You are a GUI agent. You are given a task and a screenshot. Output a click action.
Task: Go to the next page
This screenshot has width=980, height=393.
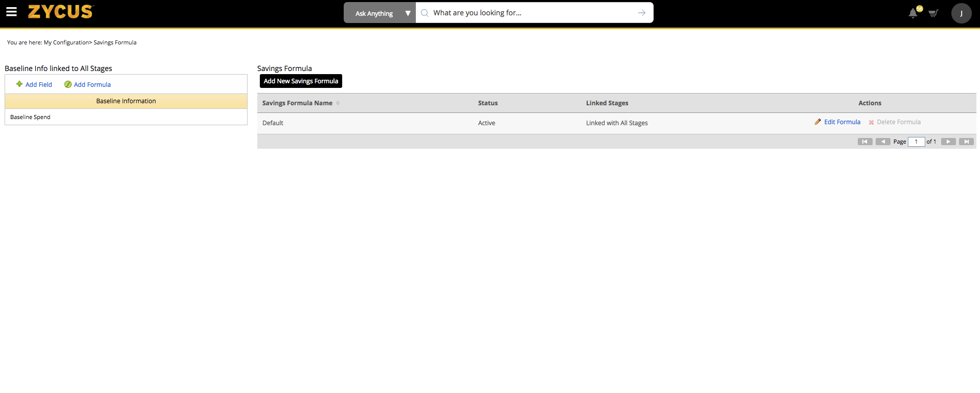tap(948, 142)
